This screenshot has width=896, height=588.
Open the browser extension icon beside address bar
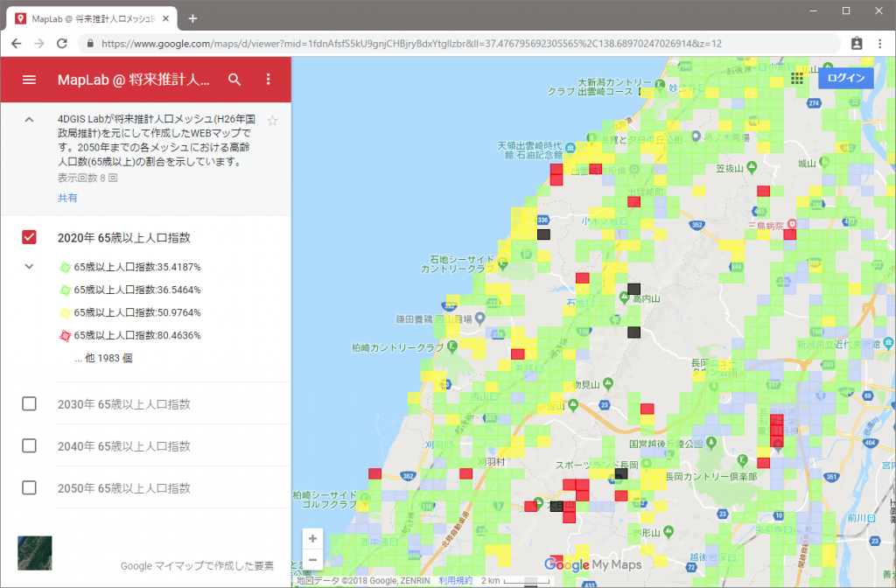[857, 44]
